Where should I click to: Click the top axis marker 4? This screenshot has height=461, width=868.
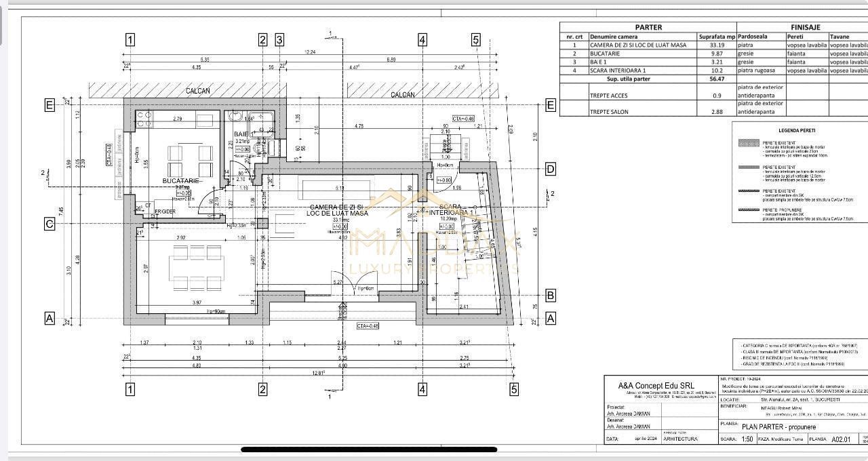click(422, 40)
